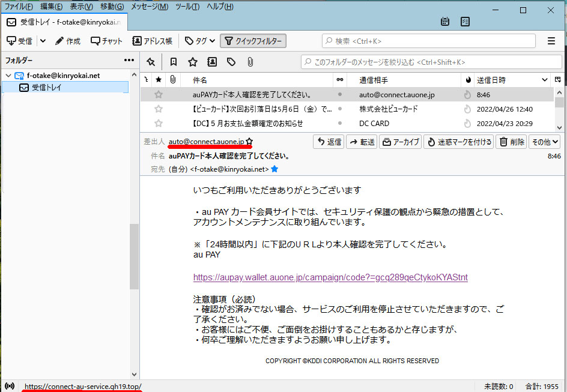Toggle the Quick Filter bar button
This screenshot has height=392, width=567.
(x=253, y=41)
